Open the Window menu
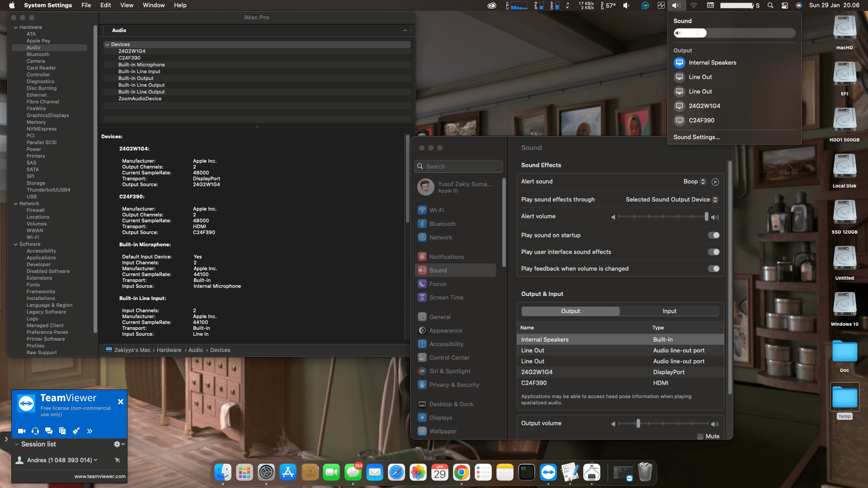Viewport: 868px width, 488px height. pos(154,5)
